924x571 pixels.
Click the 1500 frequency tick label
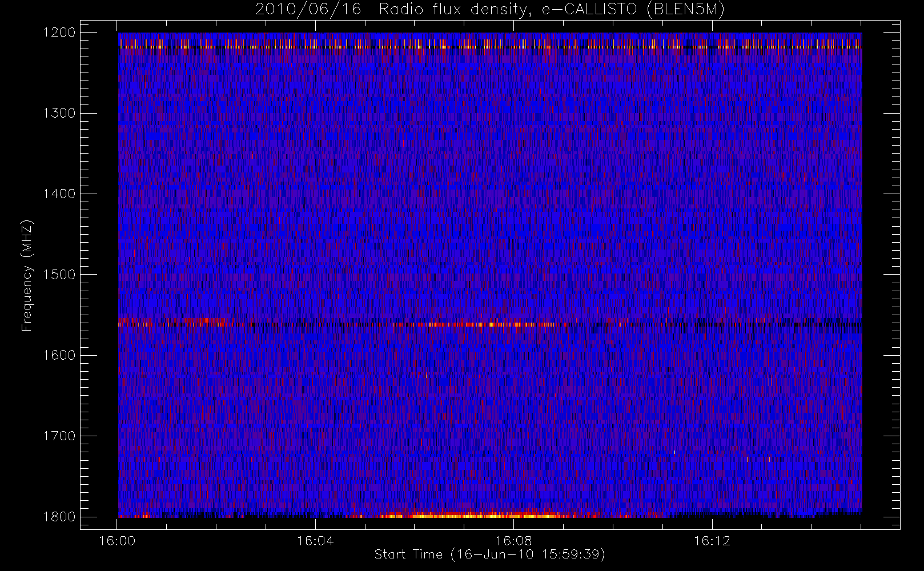[x=59, y=275]
